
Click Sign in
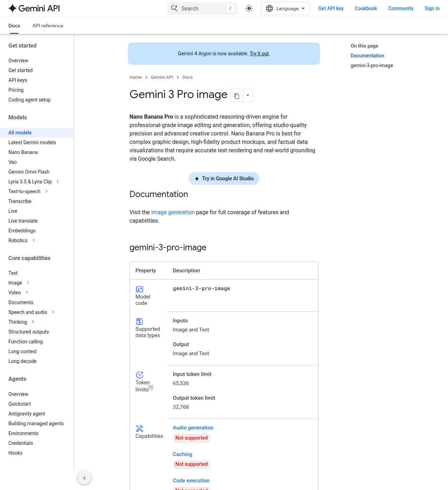click(x=432, y=8)
